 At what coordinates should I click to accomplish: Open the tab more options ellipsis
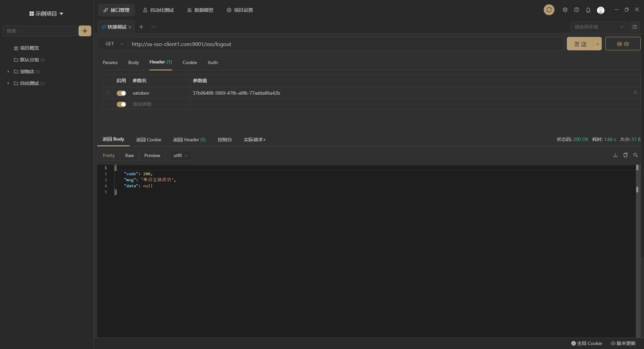[153, 27]
